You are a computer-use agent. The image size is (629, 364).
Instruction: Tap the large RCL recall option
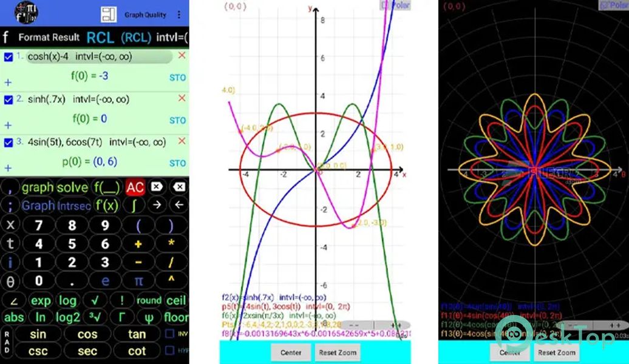100,37
